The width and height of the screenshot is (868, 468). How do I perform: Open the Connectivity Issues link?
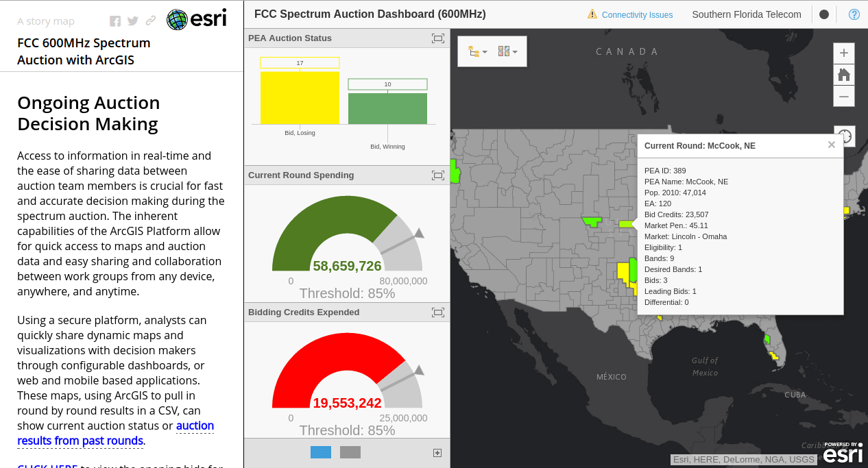638,14
